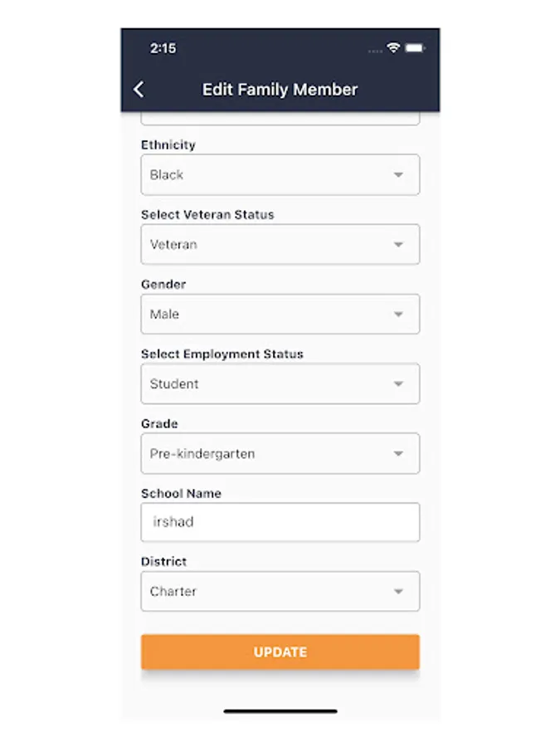
Task: Tap the partially hidden field above Ethnicity
Action: coord(280,119)
